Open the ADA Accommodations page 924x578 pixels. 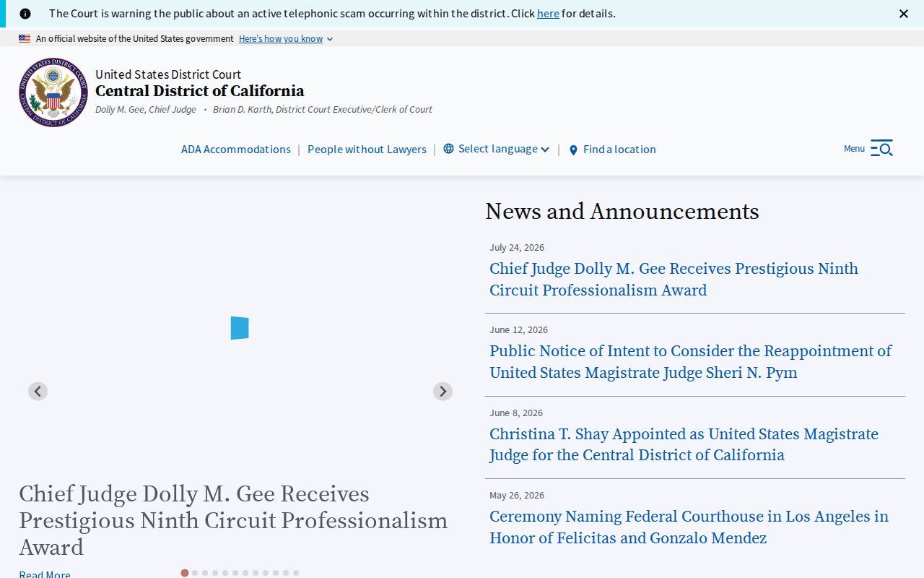click(236, 150)
